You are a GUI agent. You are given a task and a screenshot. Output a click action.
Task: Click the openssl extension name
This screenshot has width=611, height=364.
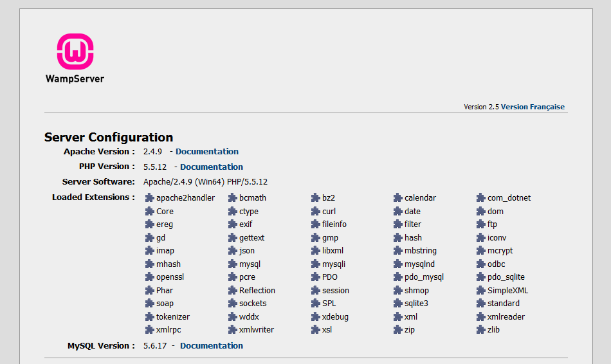point(170,277)
